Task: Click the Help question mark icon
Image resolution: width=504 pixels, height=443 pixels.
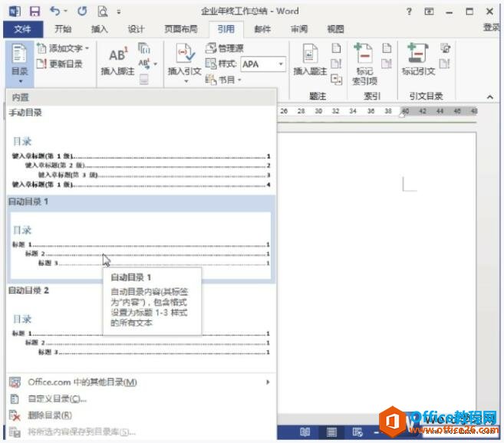Action: pyautogui.click(x=409, y=11)
